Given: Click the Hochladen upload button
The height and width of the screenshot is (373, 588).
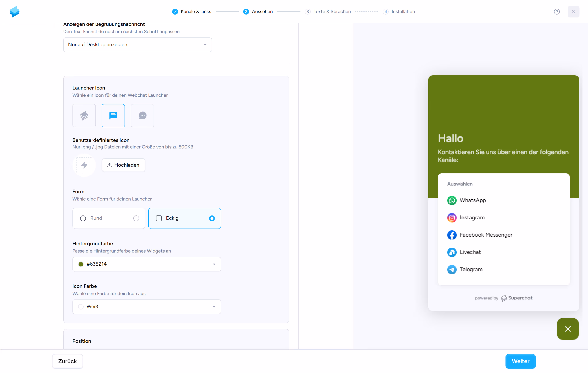Looking at the screenshot, I should pyautogui.click(x=123, y=165).
